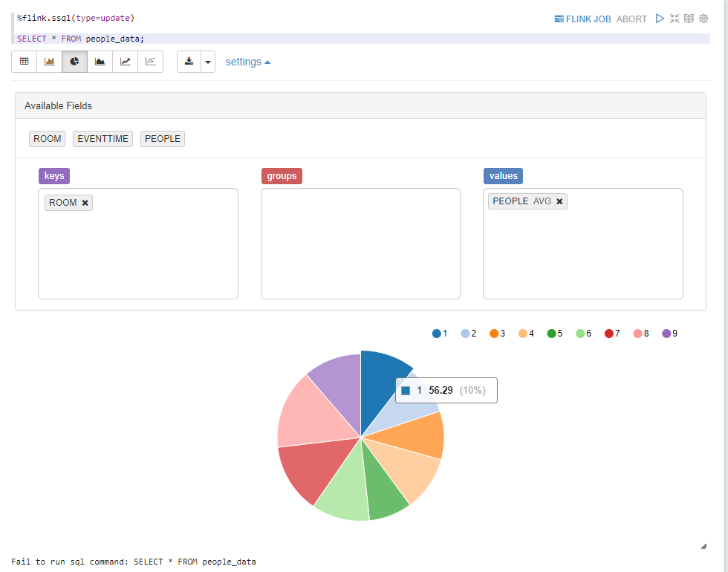This screenshot has height=572, width=728.
Task: Toggle legend series 2
Action: (469, 334)
